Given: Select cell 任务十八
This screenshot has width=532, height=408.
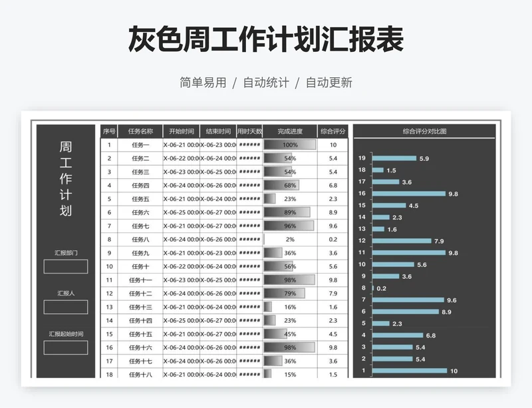Looking at the screenshot, I should click(140, 373).
